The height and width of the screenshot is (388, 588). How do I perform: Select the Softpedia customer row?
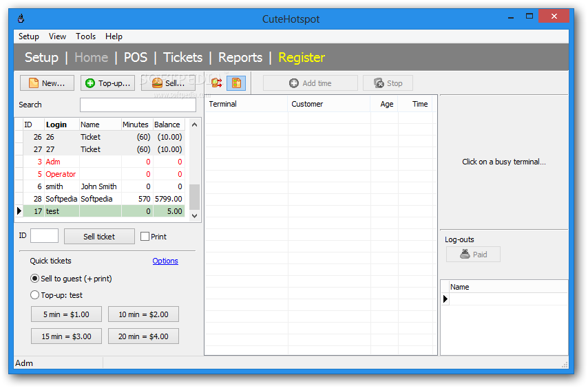[x=100, y=199]
